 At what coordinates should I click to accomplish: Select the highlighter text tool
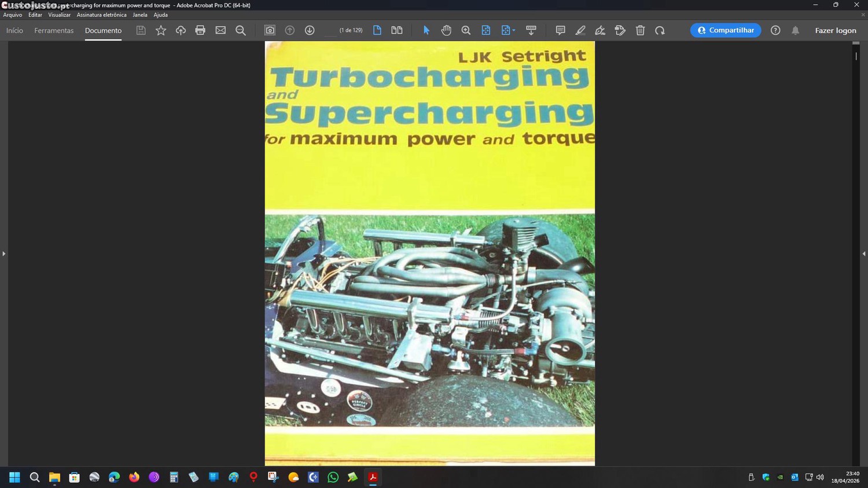tap(580, 30)
